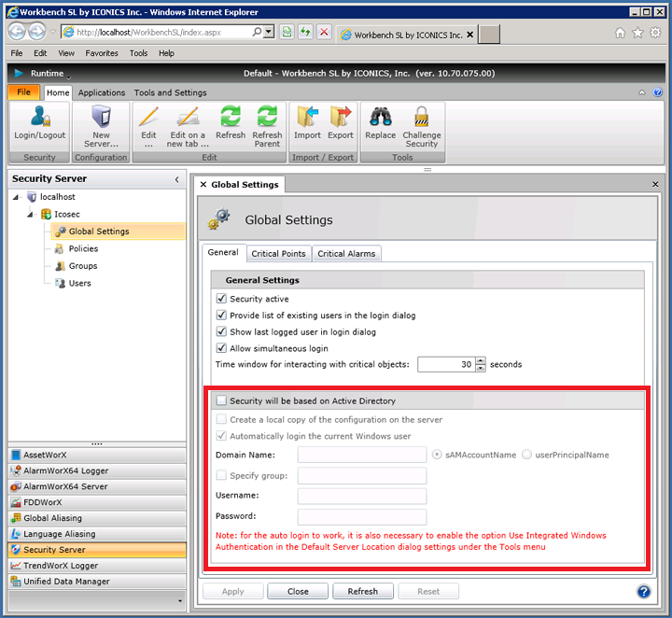Click the blue help icon at bottom right

(x=643, y=592)
